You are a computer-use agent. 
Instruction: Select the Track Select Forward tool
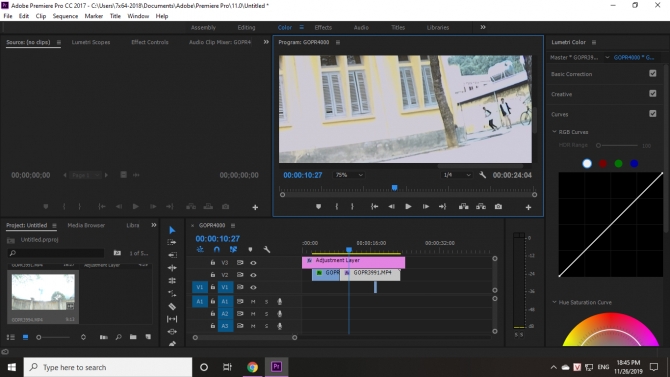pyautogui.click(x=172, y=242)
